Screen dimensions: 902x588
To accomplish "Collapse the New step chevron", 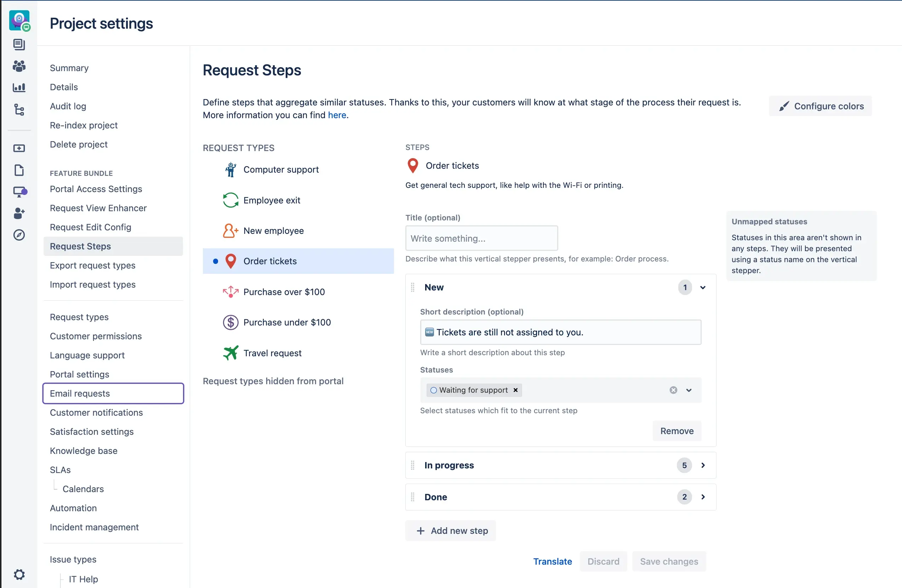I will coord(703,287).
